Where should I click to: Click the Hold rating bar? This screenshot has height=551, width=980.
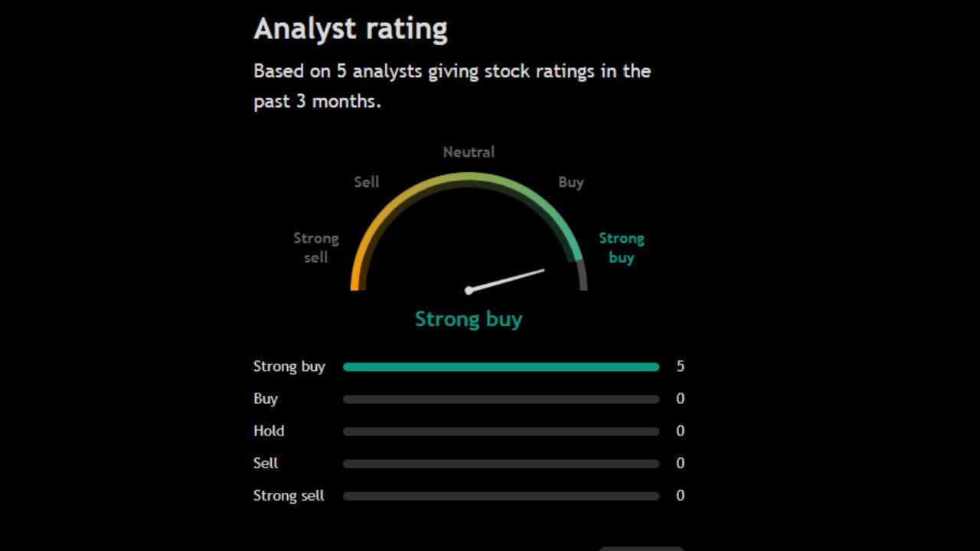(x=501, y=432)
